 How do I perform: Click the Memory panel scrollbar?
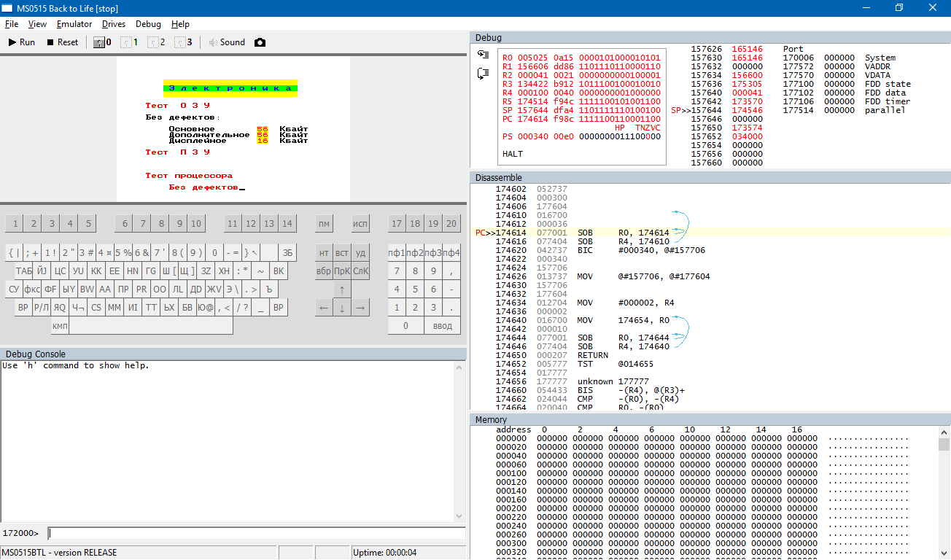944,492
